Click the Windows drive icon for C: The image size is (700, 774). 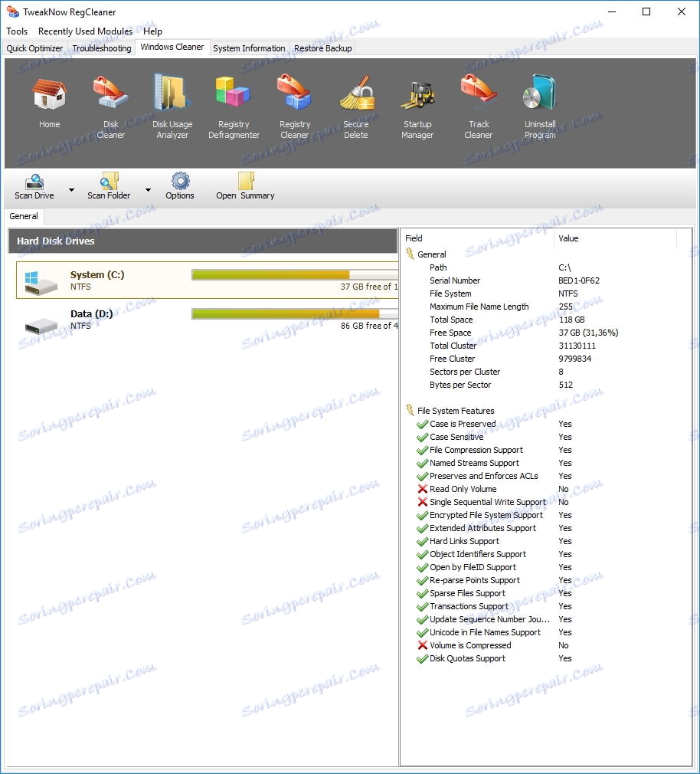41,283
